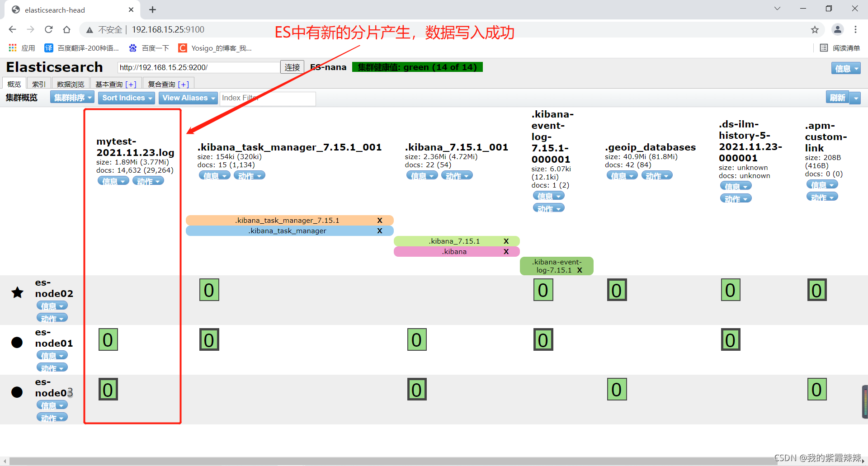Open 动作 dropdown for .kibana_7.15.1_001
Image resolution: width=868 pixels, height=466 pixels.
(457, 175)
